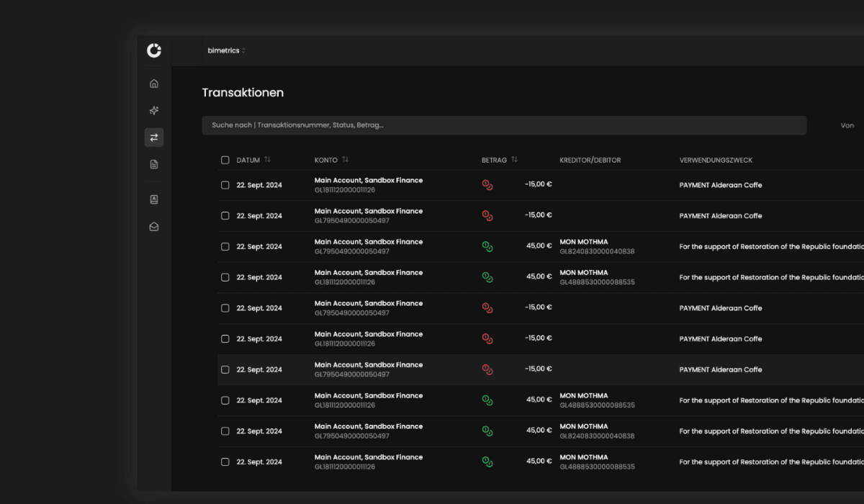864x504 pixels.
Task: Sort by Datum column arrows
Action: point(268,160)
